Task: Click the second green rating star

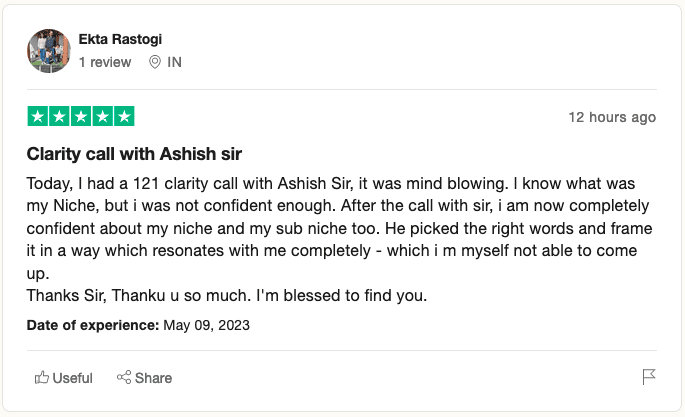Action: [59, 116]
